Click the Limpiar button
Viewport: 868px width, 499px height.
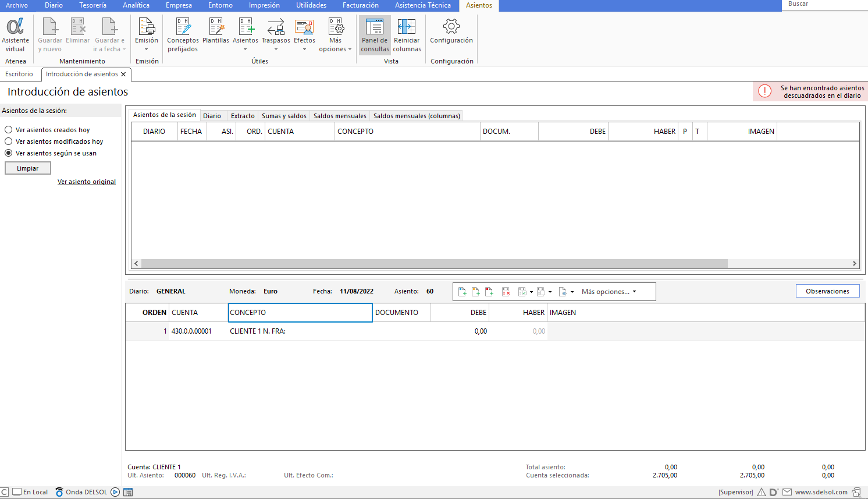pos(28,168)
